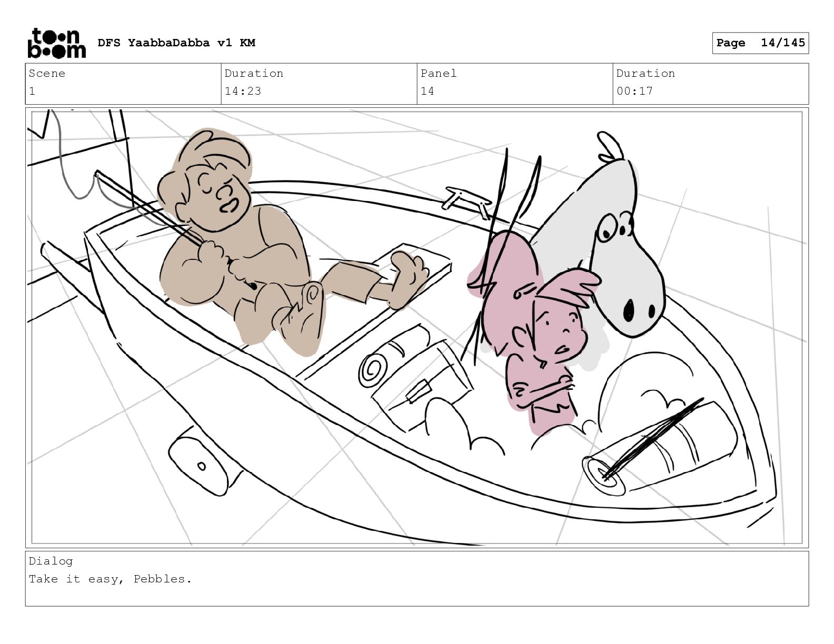Select the dialog line 'Take it easy, Pebbles.'
Screen dimensions: 834x644
(x=110, y=579)
